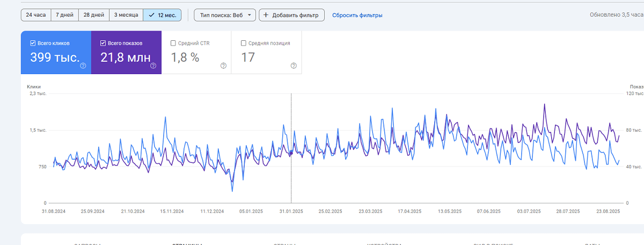Click the Сбросить фильтры link
This screenshot has width=644, height=245.
[357, 15]
